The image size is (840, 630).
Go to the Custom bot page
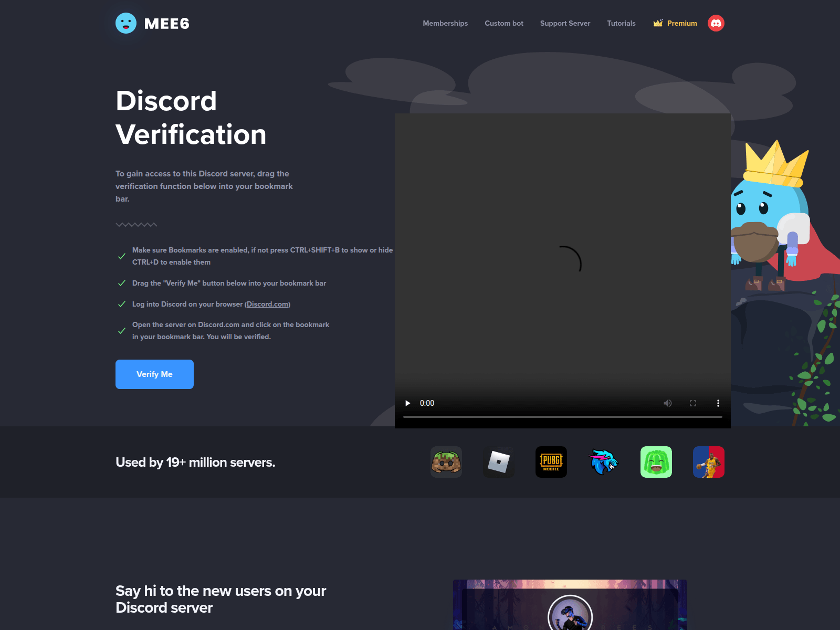tap(504, 23)
